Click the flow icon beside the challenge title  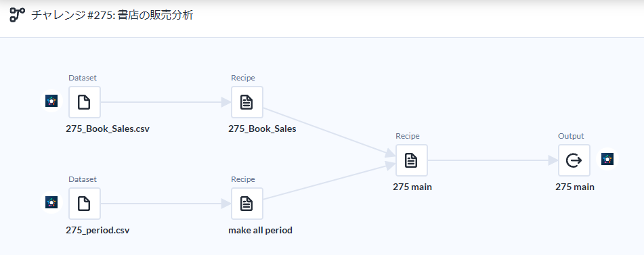coord(17,15)
